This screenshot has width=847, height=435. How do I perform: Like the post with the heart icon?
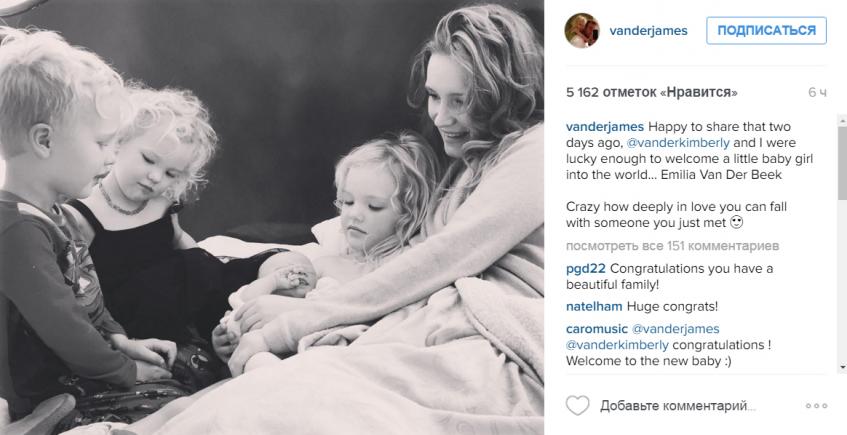pos(577,405)
